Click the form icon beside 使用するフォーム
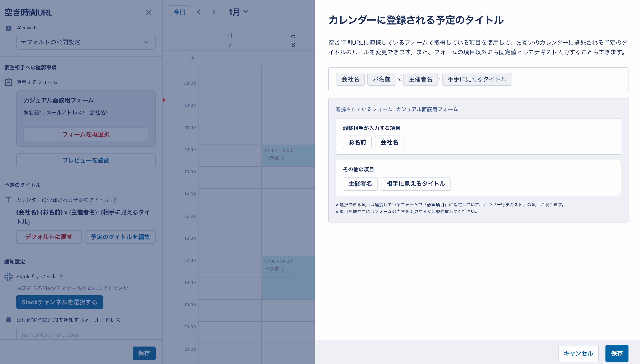640x364 pixels. click(9, 82)
